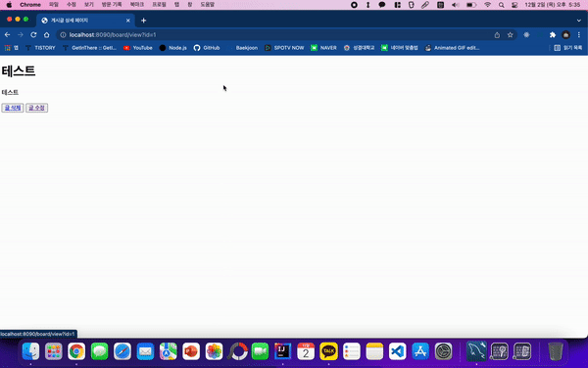
Task: Open FaceTime from the dock
Action: (260, 351)
